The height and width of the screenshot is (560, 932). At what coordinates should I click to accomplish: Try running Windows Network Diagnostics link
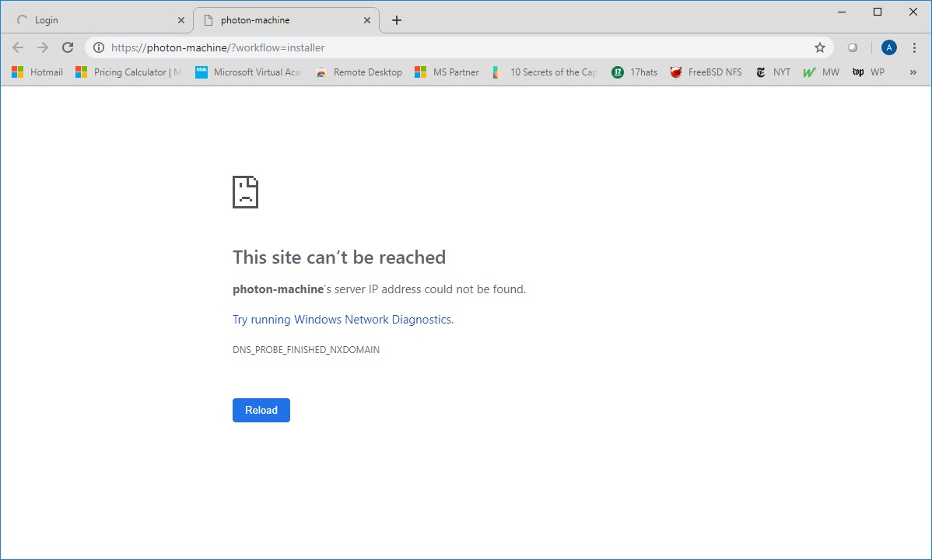343,319
